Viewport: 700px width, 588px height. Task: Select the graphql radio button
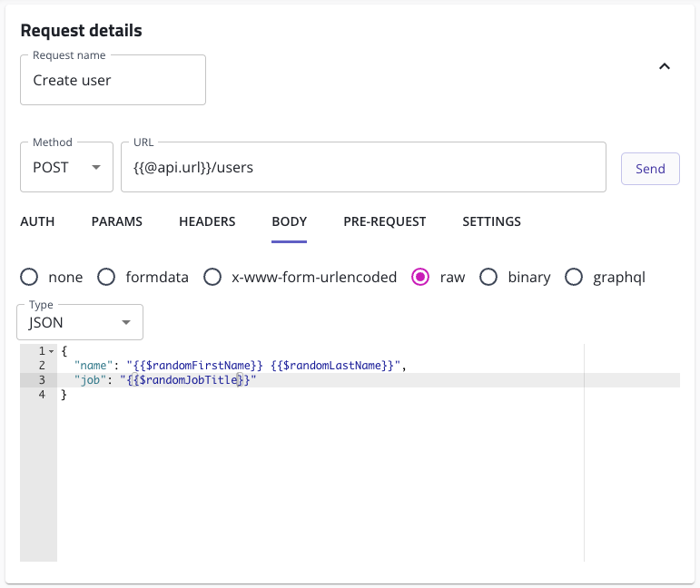click(x=574, y=277)
